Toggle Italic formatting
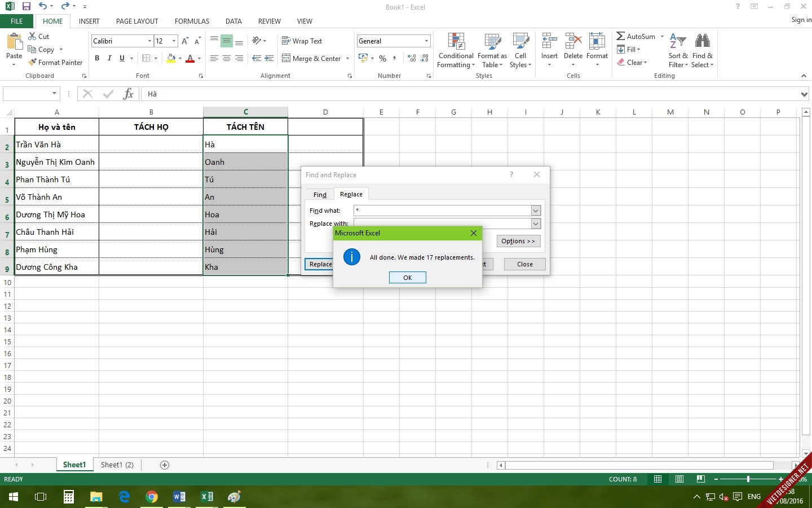This screenshot has height=508, width=812. point(109,58)
